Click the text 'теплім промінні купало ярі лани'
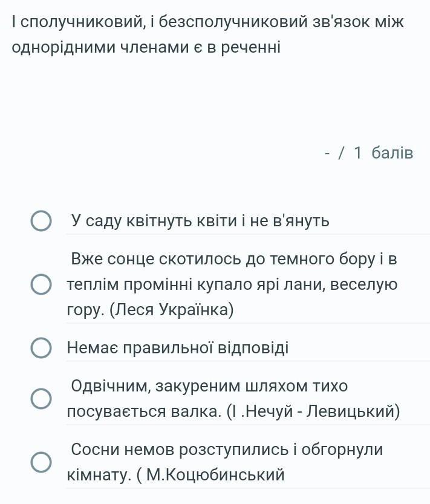The height and width of the screenshot is (504, 430). (197, 284)
